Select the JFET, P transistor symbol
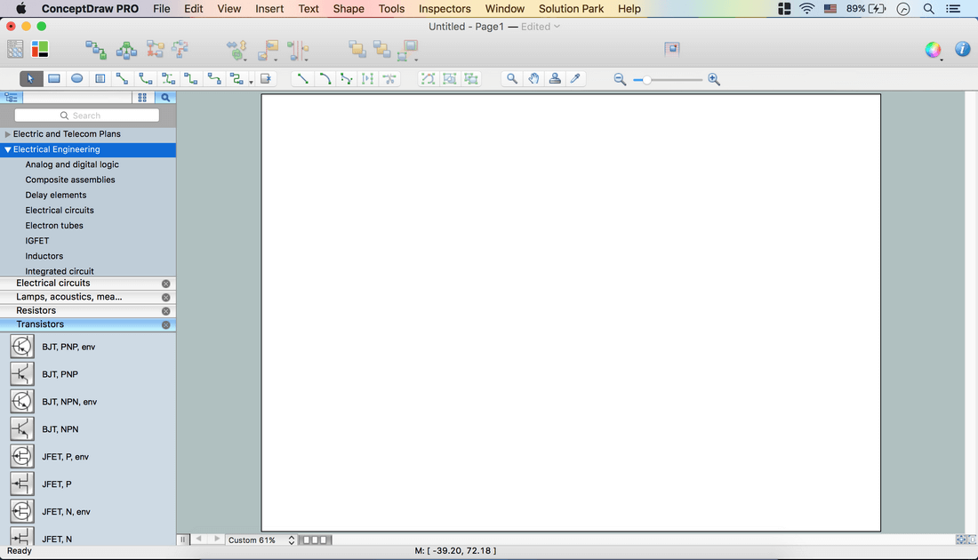The image size is (978, 560). [x=22, y=484]
